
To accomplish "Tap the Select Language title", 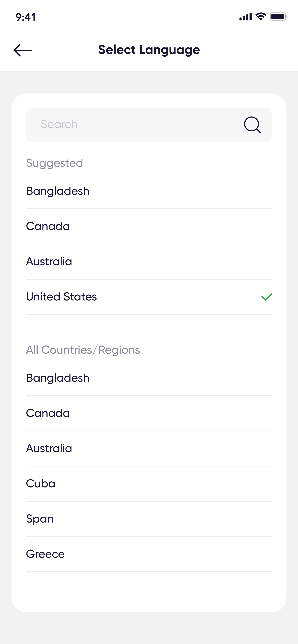I will coord(149,50).
